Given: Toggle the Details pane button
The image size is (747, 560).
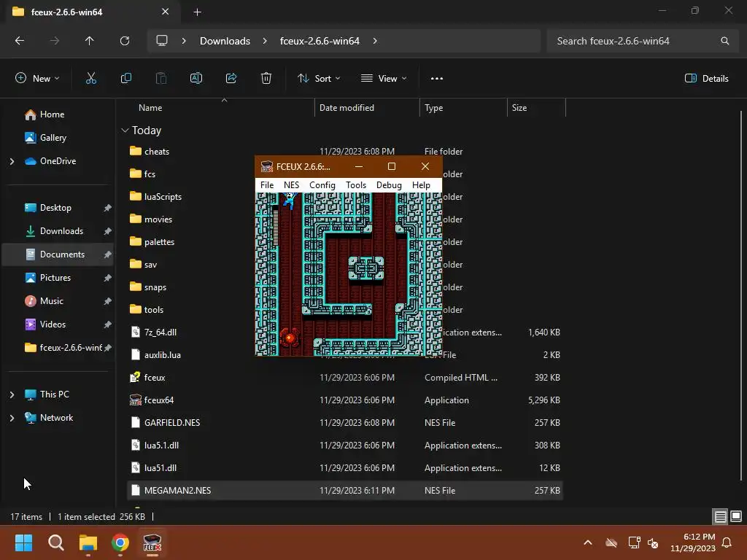Looking at the screenshot, I should (x=706, y=79).
